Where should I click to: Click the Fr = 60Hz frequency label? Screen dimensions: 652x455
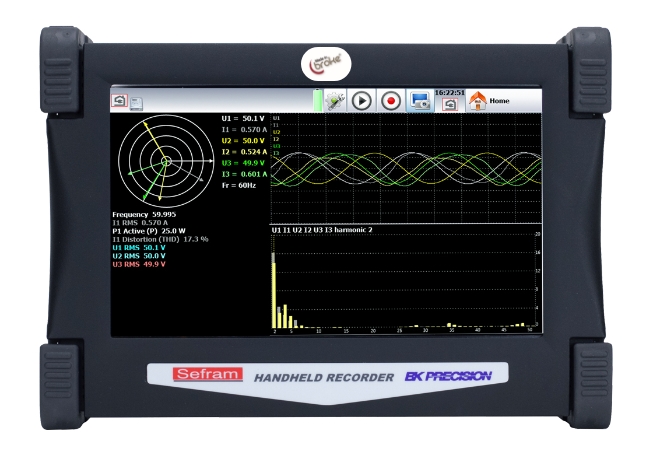[240, 186]
